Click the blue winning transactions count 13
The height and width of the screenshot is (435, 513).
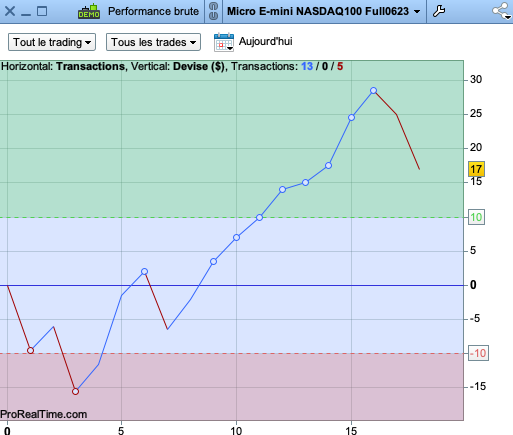tap(307, 66)
